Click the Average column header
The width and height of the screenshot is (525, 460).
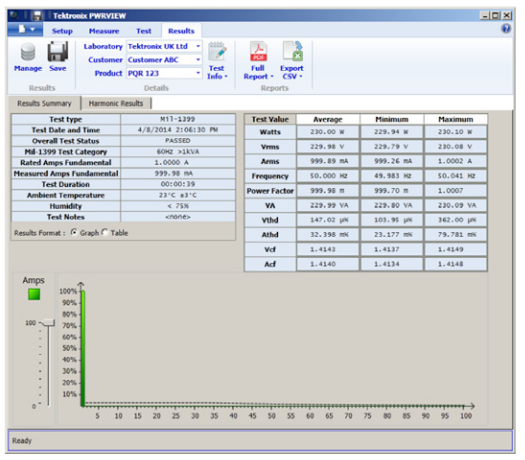point(327,119)
